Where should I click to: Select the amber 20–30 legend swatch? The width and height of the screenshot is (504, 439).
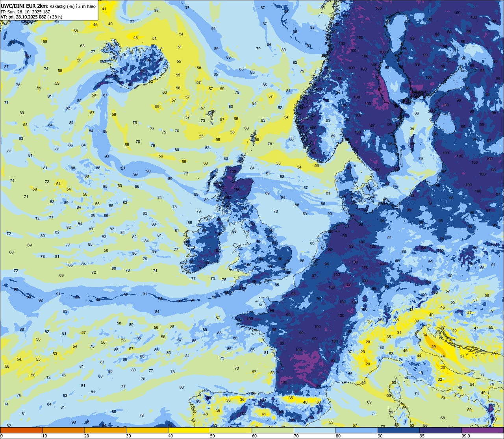tap(105, 430)
